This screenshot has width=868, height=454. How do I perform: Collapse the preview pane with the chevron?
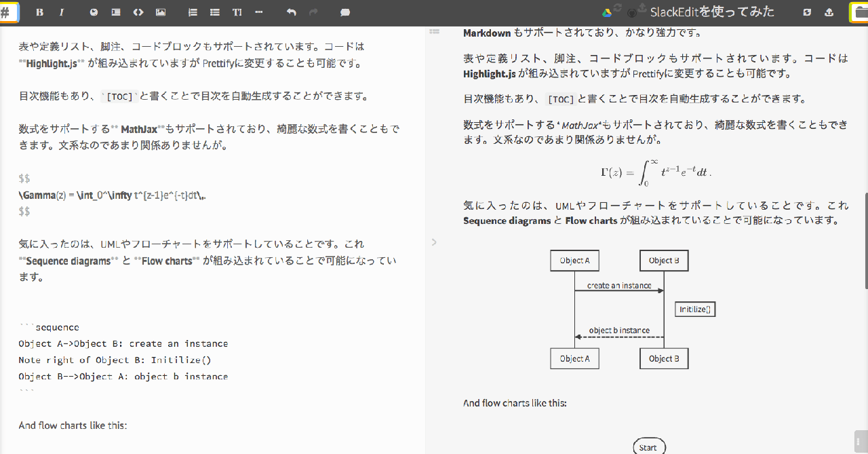pos(435,242)
